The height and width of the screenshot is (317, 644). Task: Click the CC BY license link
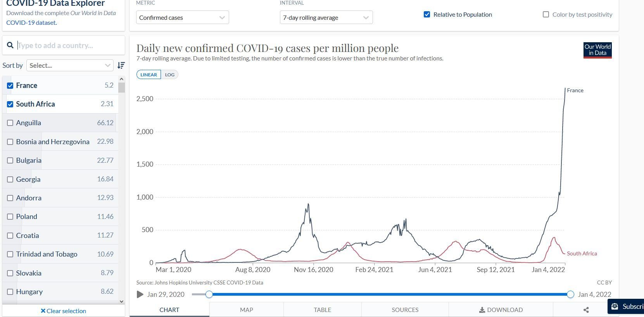point(604,283)
